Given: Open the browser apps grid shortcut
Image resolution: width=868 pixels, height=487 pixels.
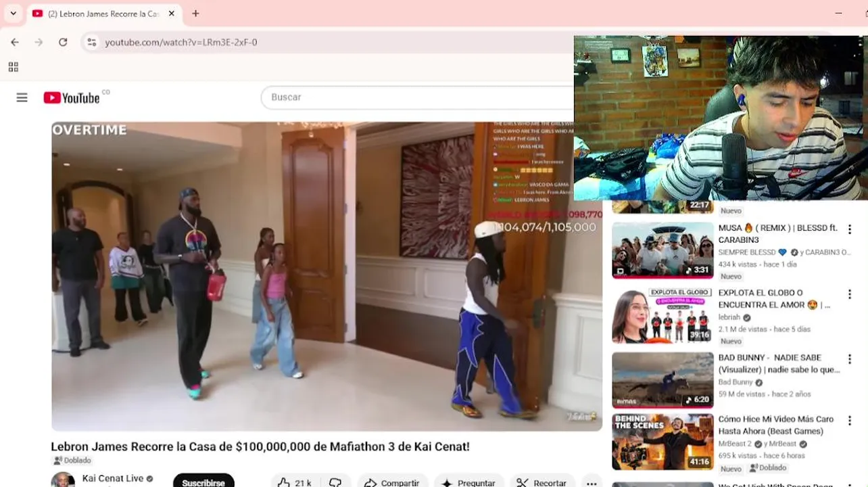Looking at the screenshot, I should [13, 67].
